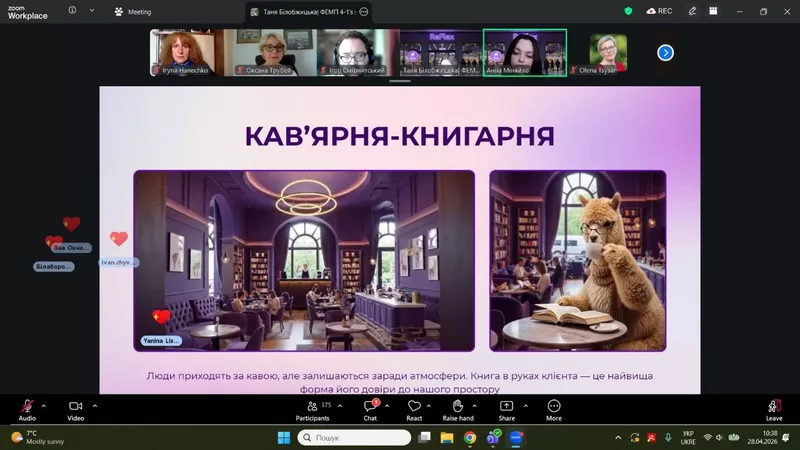The width and height of the screenshot is (800, 450).
Task: Open the clock showing 10:38
Action: 763,438
